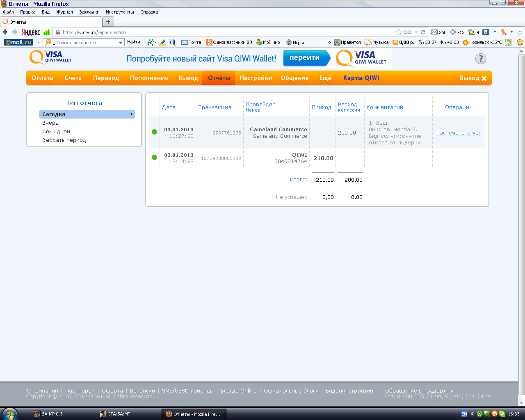The width and height of the screenshot is (525, 420).
Task: Choose Выбрать период report option
Action: click(64, 140)
